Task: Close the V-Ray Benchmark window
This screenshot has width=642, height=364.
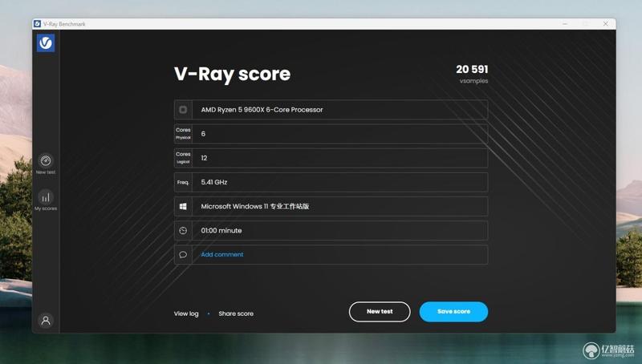Action: 606,24
